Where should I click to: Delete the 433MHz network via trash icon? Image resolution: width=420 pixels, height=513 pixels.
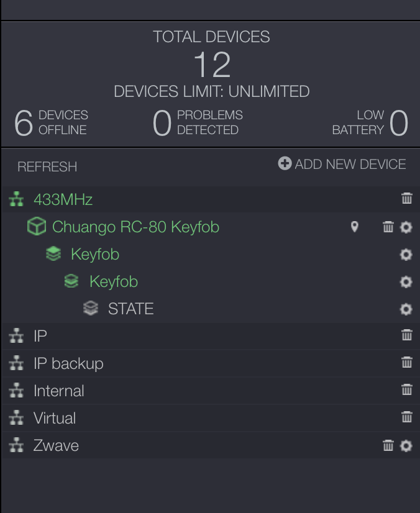[407, 199]
